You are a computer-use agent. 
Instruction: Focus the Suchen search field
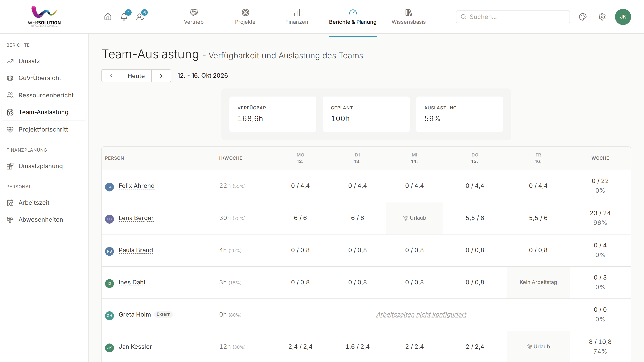click(513, 17)
